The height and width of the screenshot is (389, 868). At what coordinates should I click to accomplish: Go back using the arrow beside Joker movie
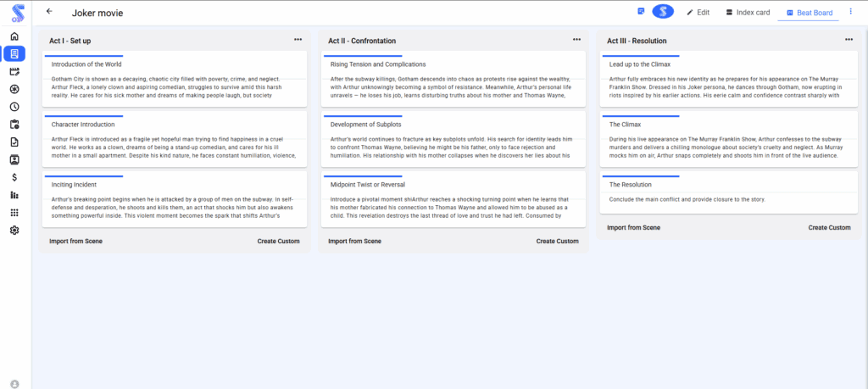point(50,11)
